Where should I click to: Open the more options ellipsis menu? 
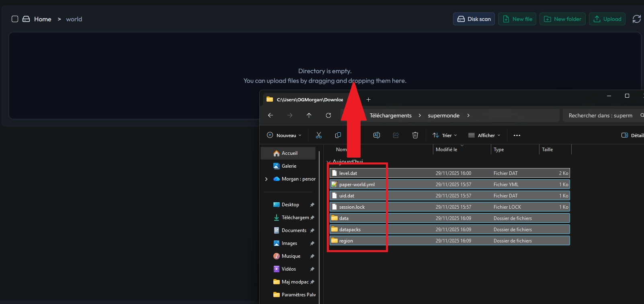click(x=517, y=136)
